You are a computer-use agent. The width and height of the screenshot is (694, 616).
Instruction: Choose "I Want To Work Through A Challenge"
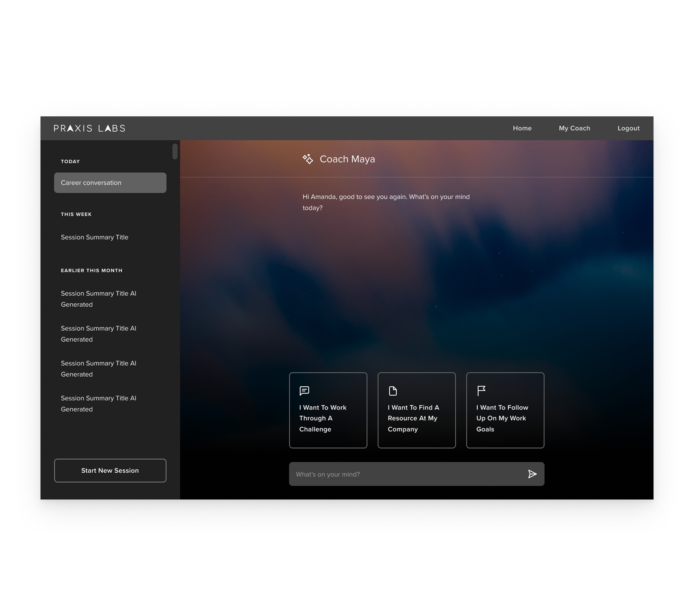(x=328, y=410)
